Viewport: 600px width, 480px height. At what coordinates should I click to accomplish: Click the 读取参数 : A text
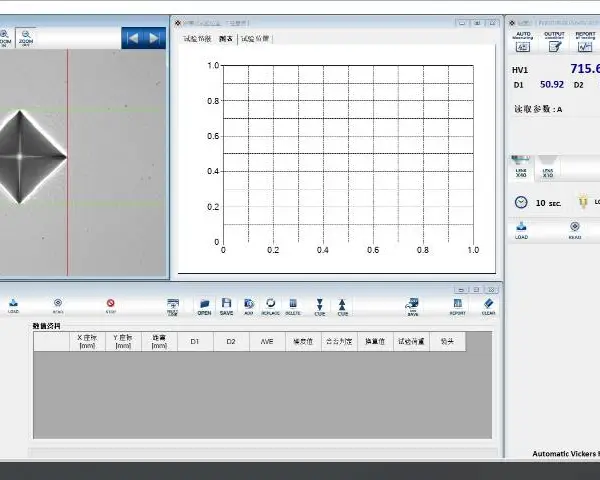click(x=538, y=109)
